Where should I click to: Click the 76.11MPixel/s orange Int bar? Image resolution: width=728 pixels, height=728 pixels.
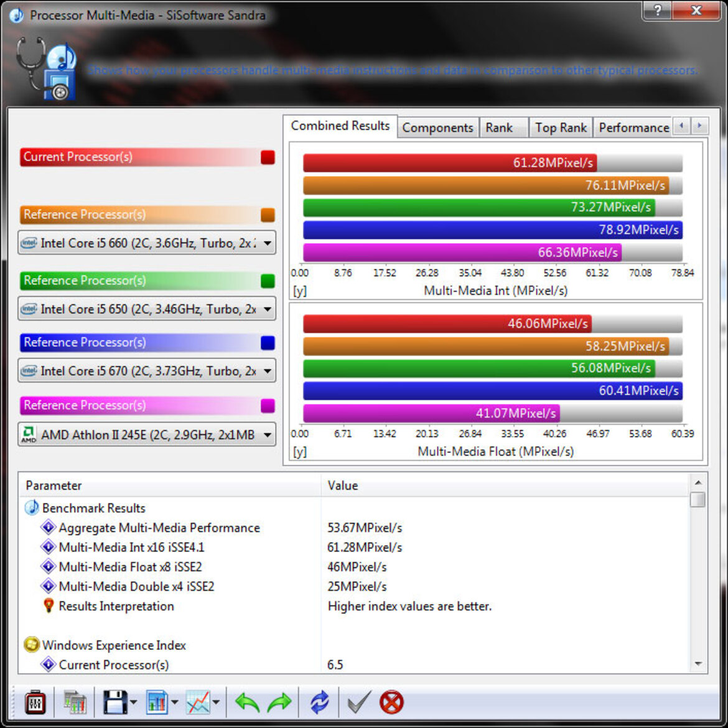486,185
